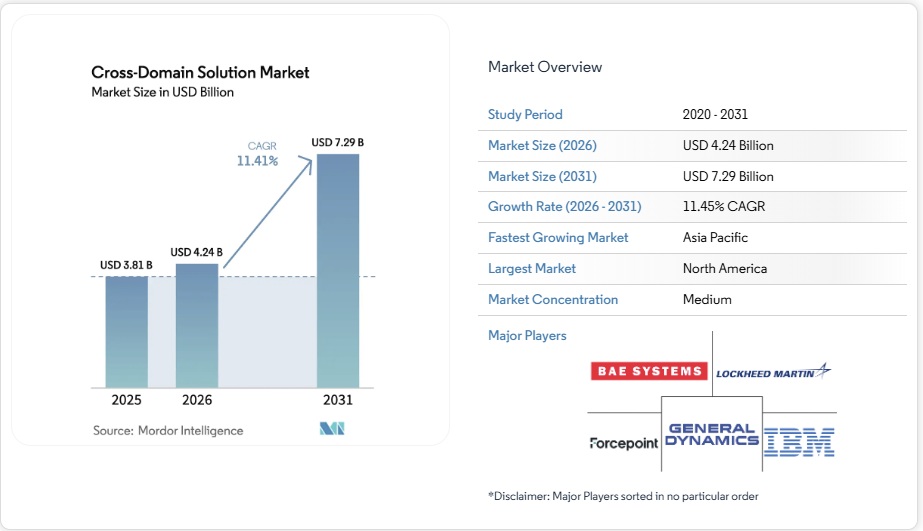The width and height of the screenshot is (923, 531).
Task: Click the Source: Mordor Intelligence text
Action: coord(168,430)
